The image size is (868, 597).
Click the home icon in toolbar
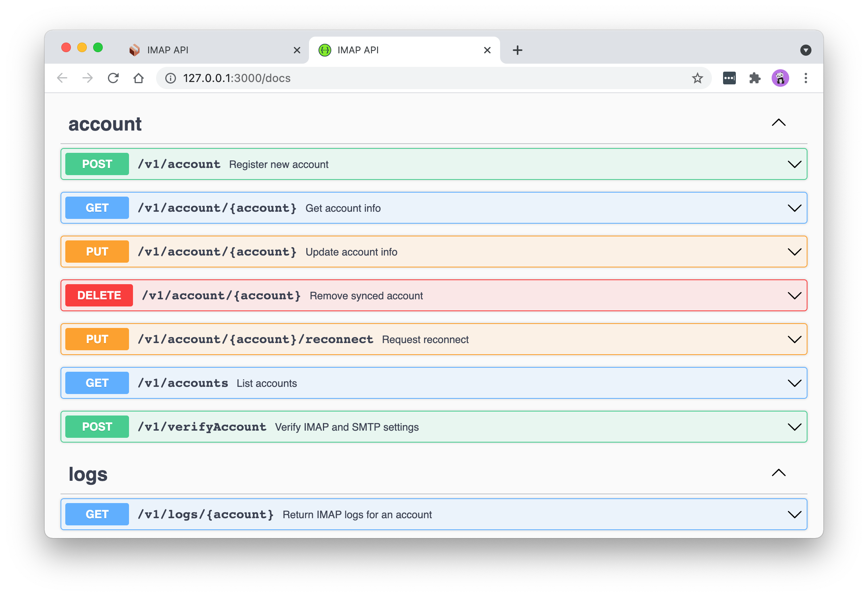139,78
